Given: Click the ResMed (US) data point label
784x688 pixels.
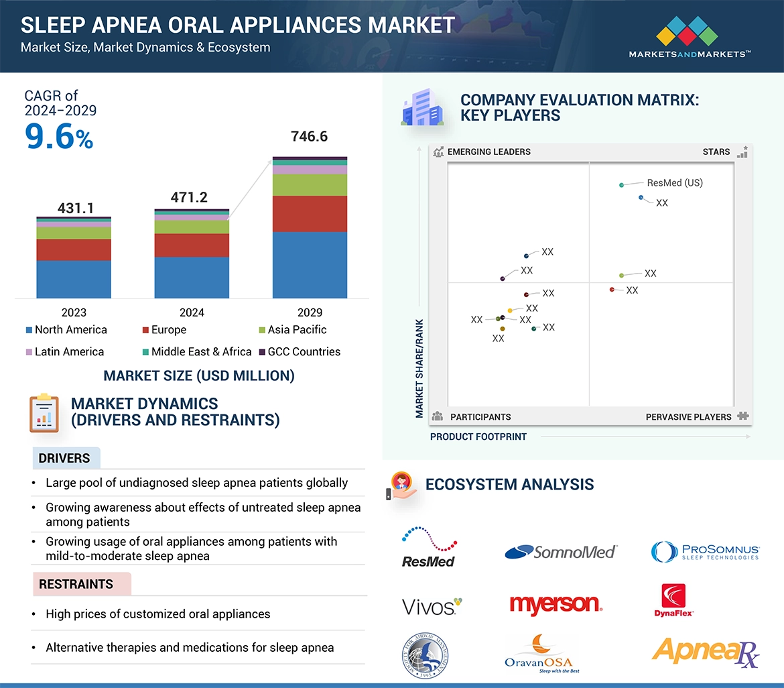Looking at the screenshot, I should (x=675, y=182).
